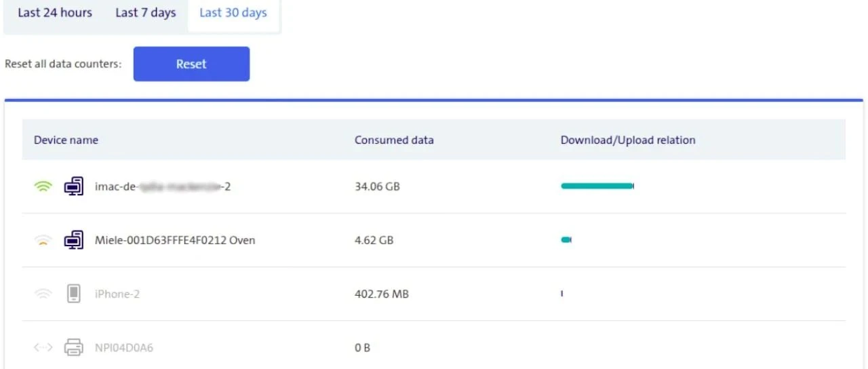Click the wired connection icon for NPI04D0A6
The height and width of the screenshot is (369, 868).
click(x=43, y=348)
